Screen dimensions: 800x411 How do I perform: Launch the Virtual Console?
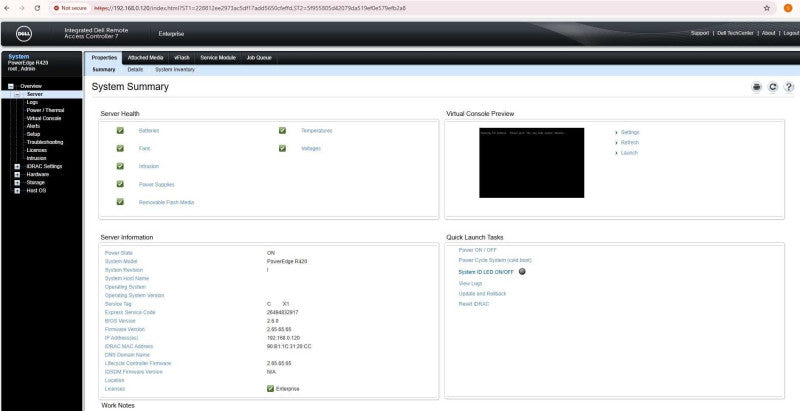point(629,153)
